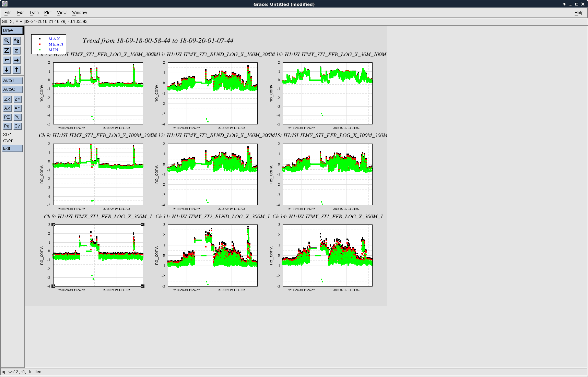This screenshot has height=377, width=588.
Task: Click the Draw button
Action: click(x=12, y=31)
